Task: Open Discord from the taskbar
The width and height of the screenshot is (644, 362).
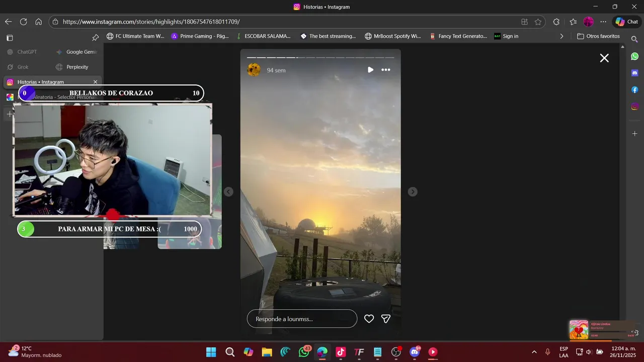Action: (x=415, y=352)
